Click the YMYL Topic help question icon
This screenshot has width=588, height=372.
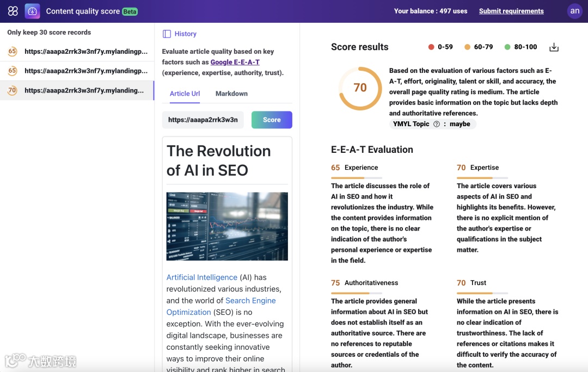437,124
